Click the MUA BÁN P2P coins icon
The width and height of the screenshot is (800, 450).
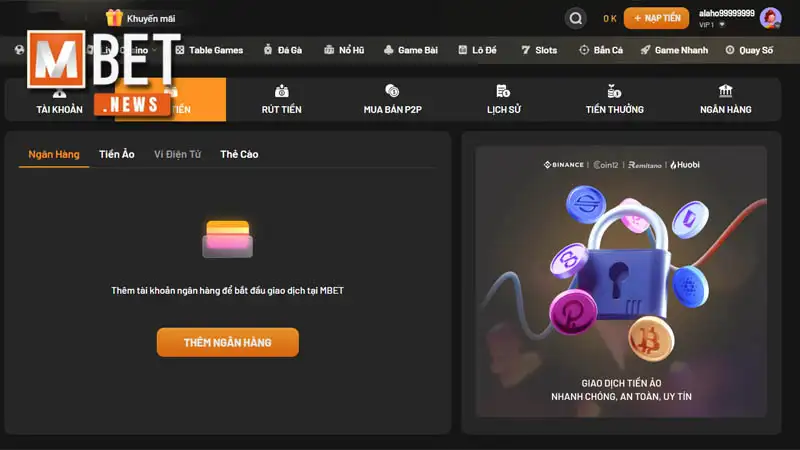pos(392,91)
